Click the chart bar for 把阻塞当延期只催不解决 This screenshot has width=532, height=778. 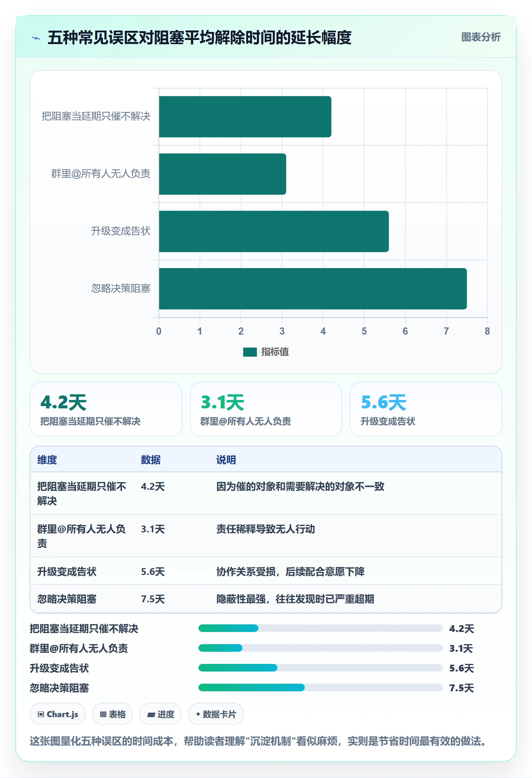245,117
